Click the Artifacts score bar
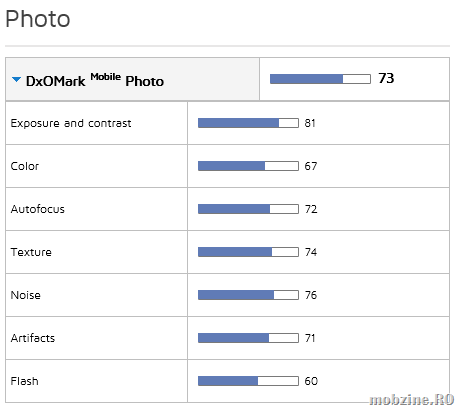460x411 pixels. [x=248, y=338]
